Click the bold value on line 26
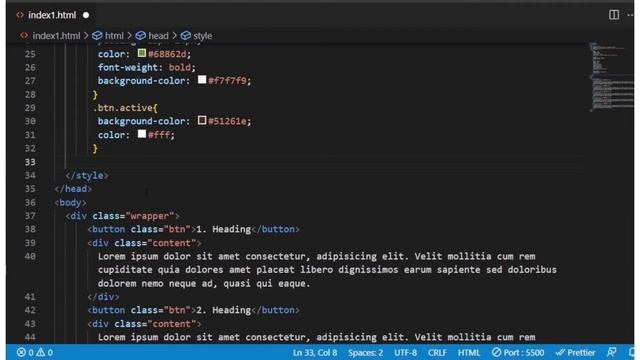 coord(180,68)
